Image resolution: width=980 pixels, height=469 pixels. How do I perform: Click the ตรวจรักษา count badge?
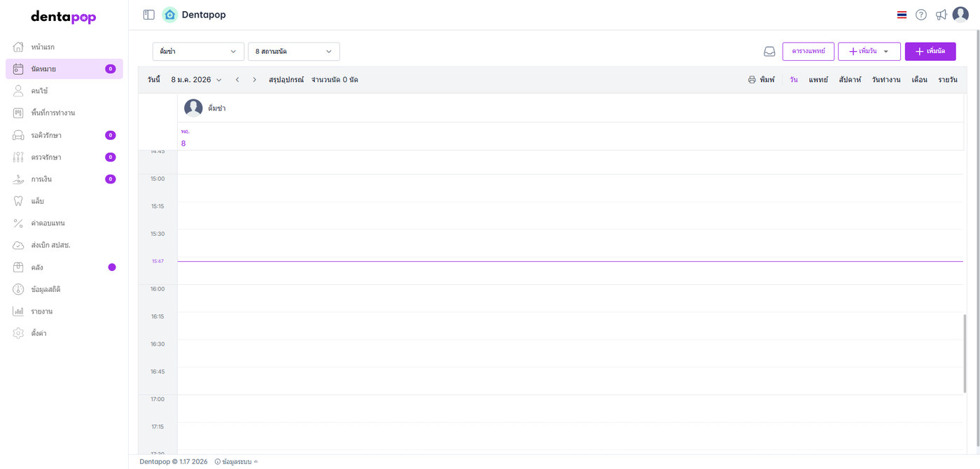pos(111,157)
